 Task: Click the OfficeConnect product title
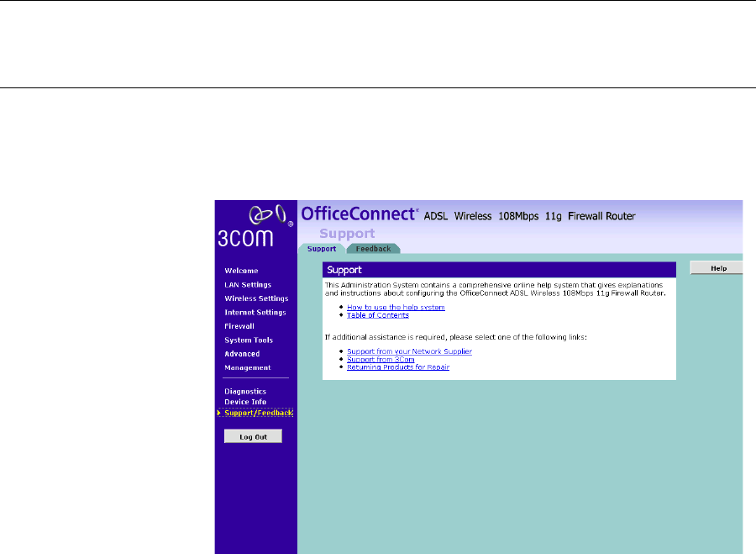pos(360,214)
